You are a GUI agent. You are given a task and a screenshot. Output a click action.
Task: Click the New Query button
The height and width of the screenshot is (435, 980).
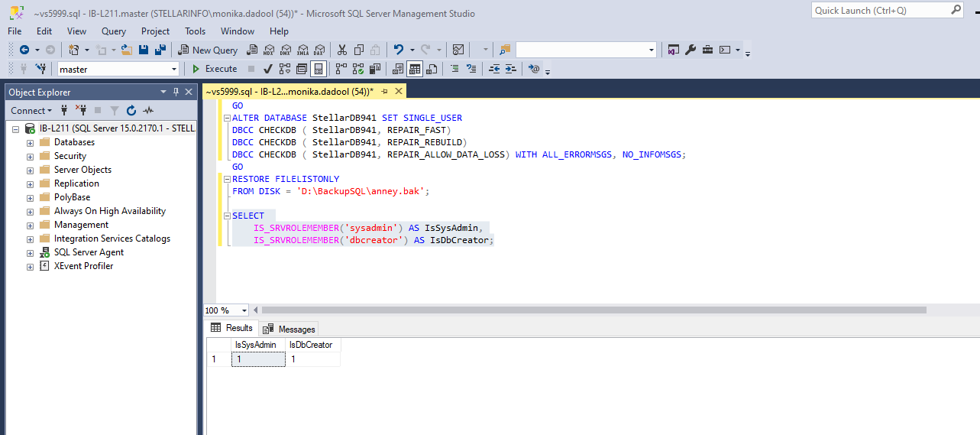209,50
